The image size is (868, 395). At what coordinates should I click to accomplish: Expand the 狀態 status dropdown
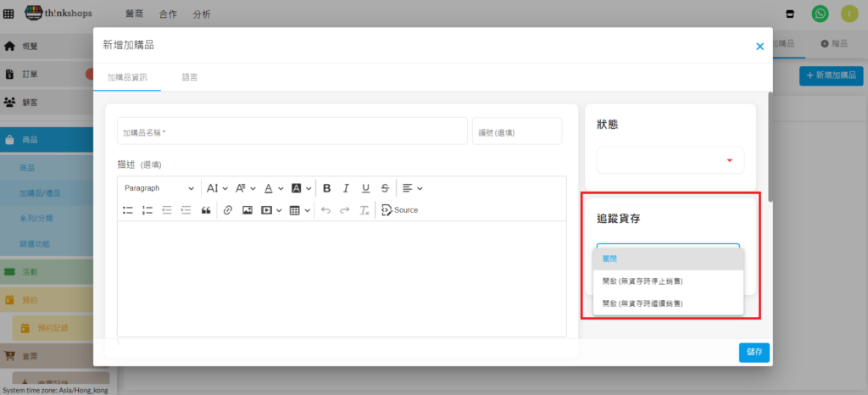[x=670, y=160]
